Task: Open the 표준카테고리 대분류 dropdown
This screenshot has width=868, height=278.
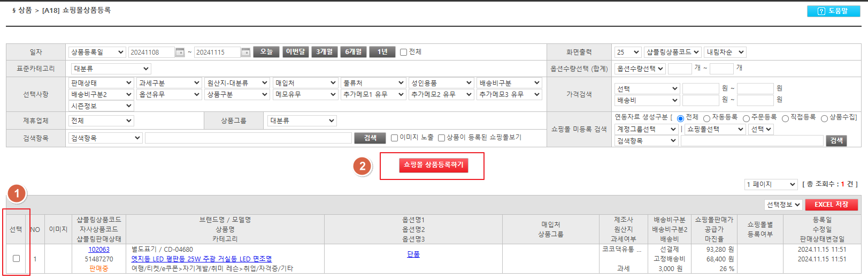Action: pos(111,69)
